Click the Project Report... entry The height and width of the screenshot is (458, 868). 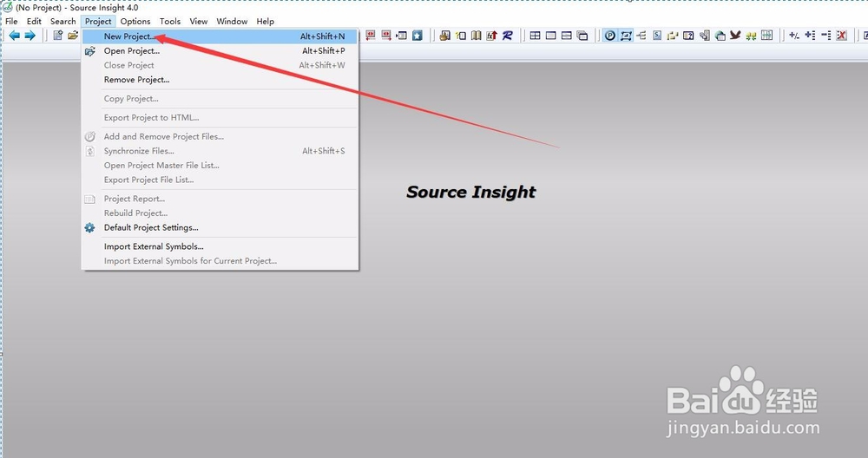[x=220, y=199]
